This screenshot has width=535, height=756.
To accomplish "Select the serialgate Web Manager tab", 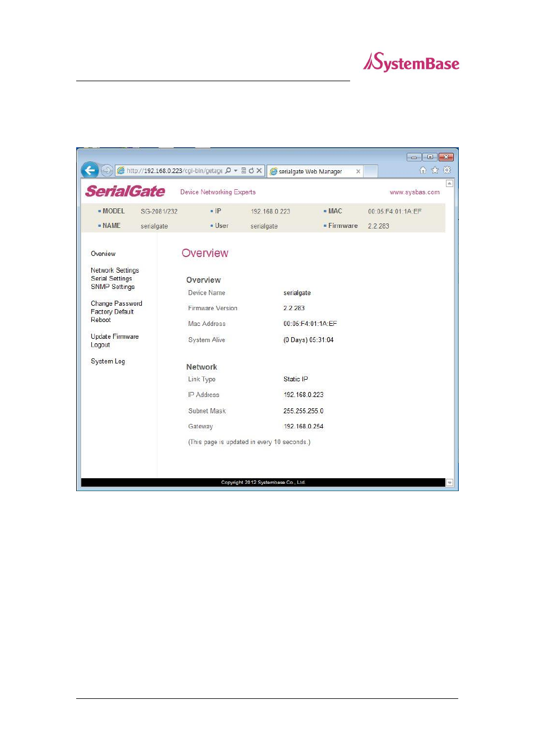I will tap(314, 171).
